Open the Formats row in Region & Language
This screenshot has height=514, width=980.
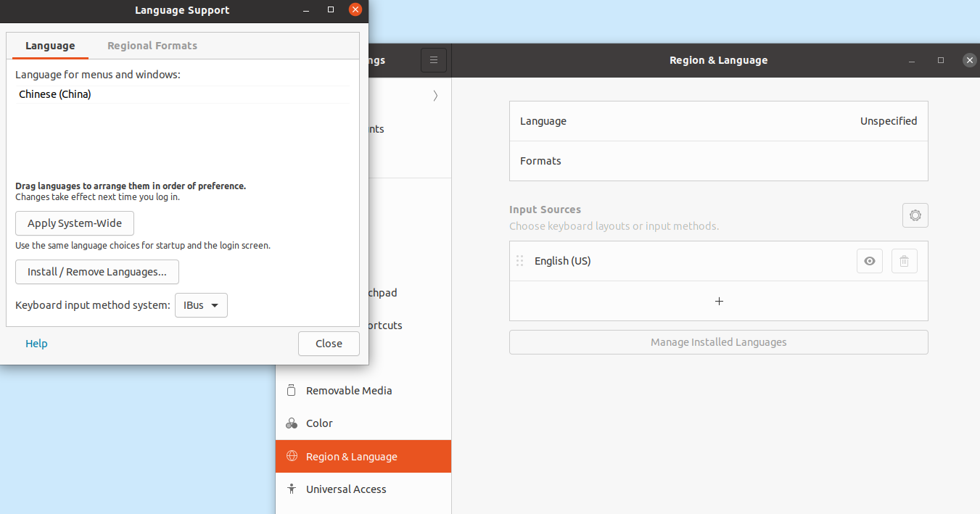[x=719, y=161]
